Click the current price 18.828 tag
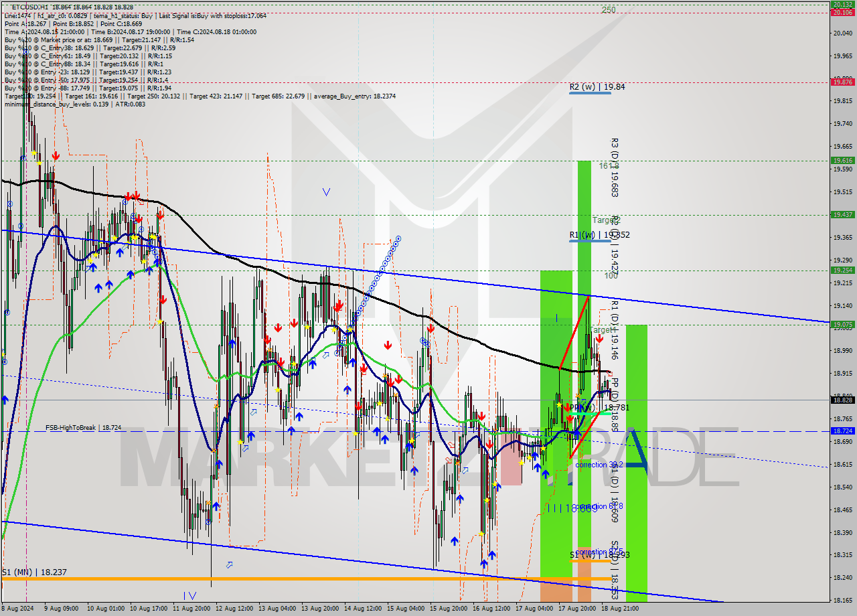Image resolution: width=857 pixels, height=616 pixels. [x=842, y=400]
